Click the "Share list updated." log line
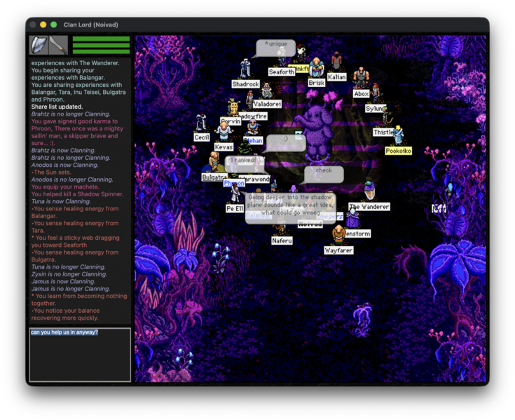The image size is (515, 420). coord(57,107)
